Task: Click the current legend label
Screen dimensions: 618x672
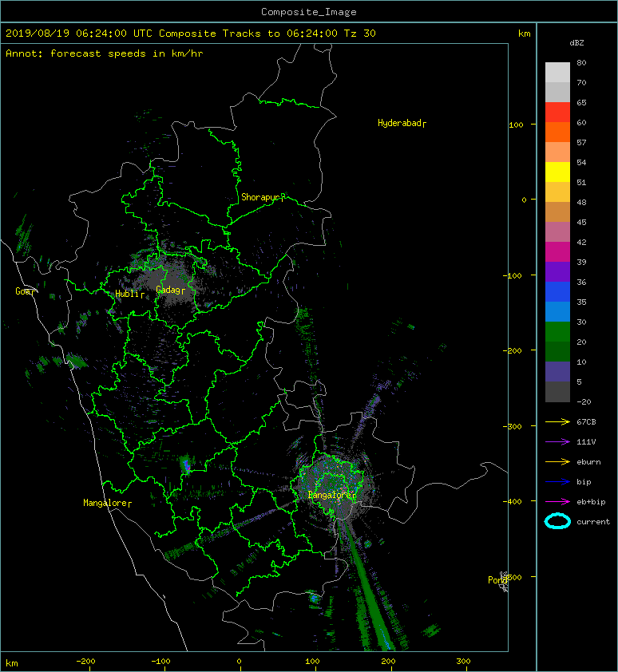Action: (593, 522)
